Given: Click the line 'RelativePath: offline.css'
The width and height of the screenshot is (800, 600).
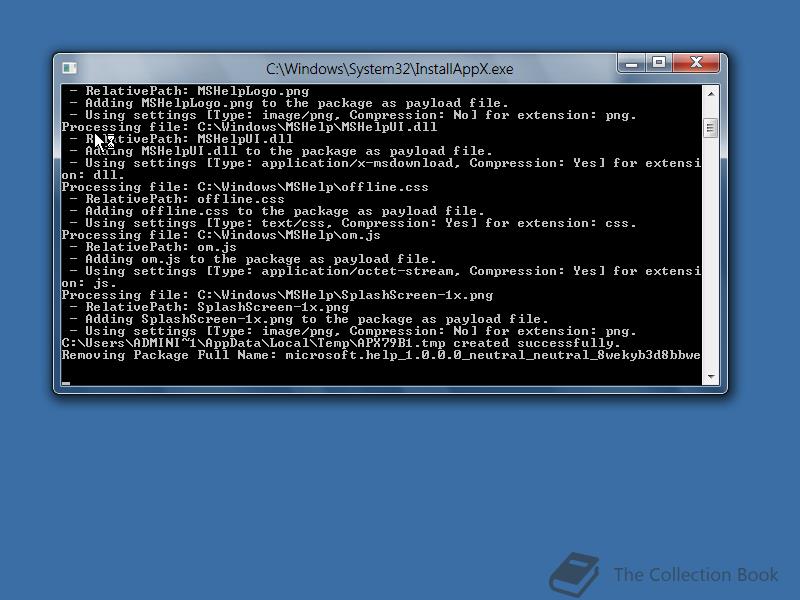Looking at the screenshot, I should (177, 199).
